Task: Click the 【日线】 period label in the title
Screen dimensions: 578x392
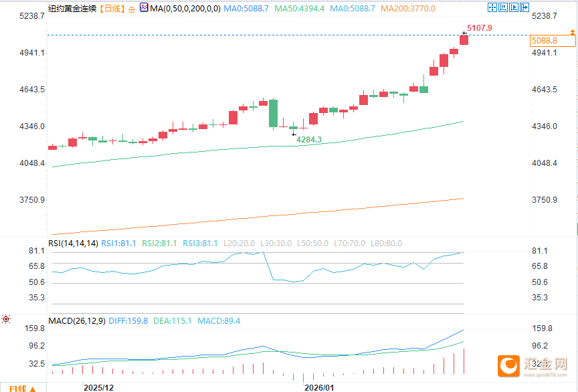Action: coord(112,9)
